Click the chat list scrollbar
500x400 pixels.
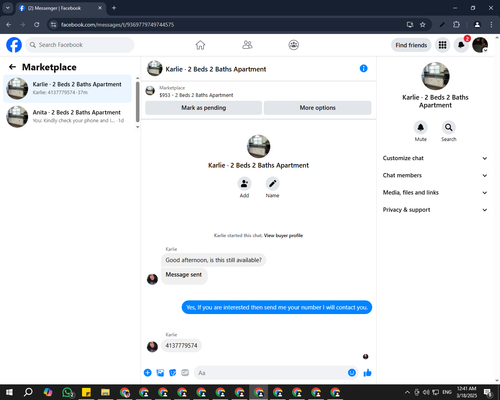pos(138,102)
